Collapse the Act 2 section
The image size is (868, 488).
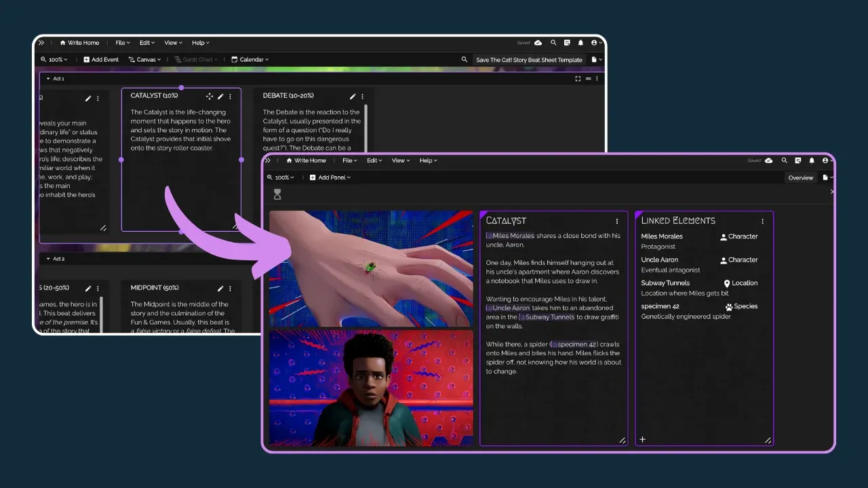(x=48, y=259)
